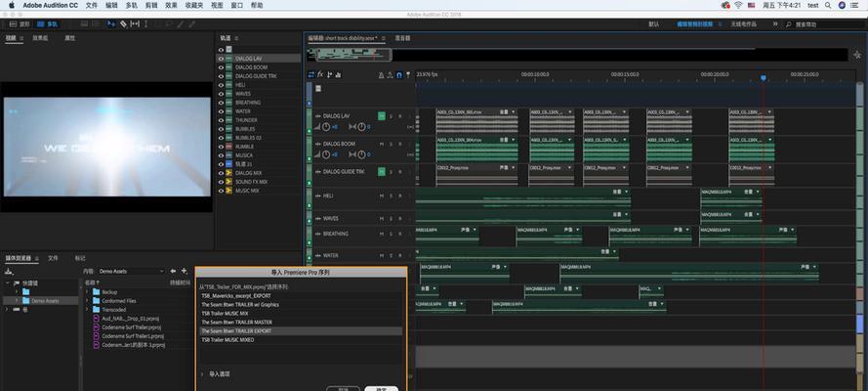
Task: Show the track EQ controls icon
Action: pyautogui.click(x=338, y=74)
